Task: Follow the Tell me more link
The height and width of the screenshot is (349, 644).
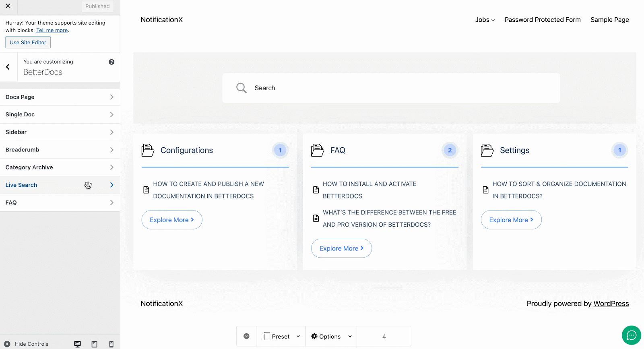Action: point(52,30)
